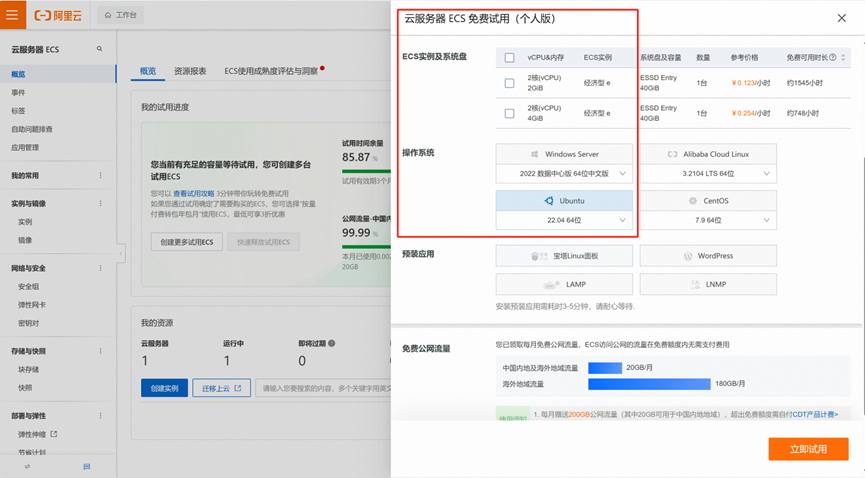This screenshot has height=478, width=865.
Task: Open 实例 under 实例与镜像
Action: 25,222
